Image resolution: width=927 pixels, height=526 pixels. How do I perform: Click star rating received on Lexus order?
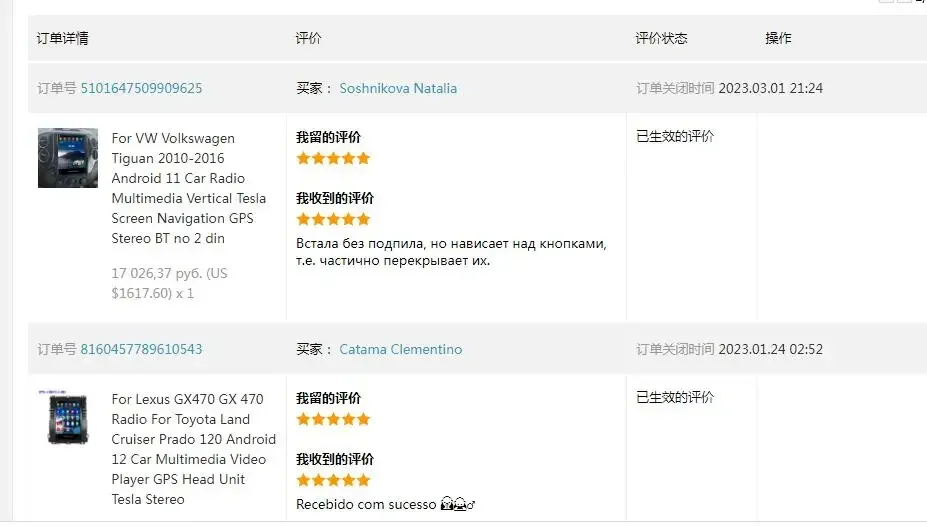[x=333, y=480]
